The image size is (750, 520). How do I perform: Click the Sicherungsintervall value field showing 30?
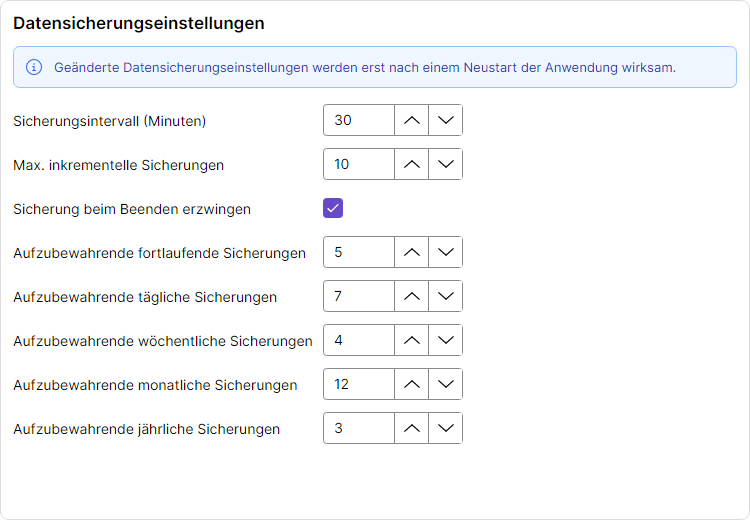pos(359,120)
